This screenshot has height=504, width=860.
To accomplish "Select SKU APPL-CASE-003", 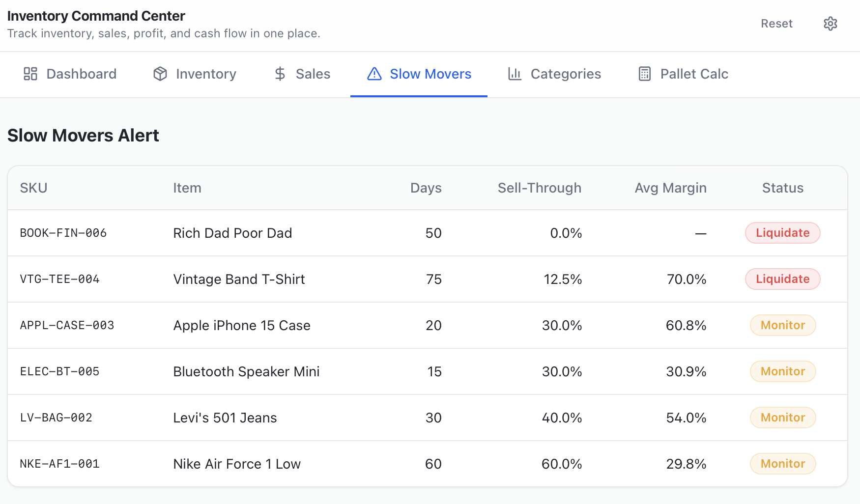I will pos(67,325).
